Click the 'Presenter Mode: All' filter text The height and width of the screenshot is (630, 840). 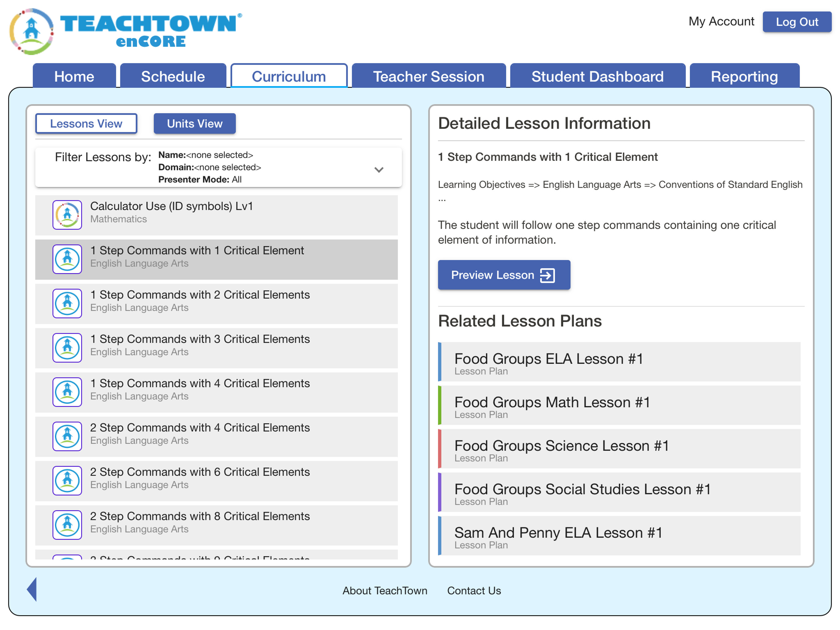[x=200, y=179]
